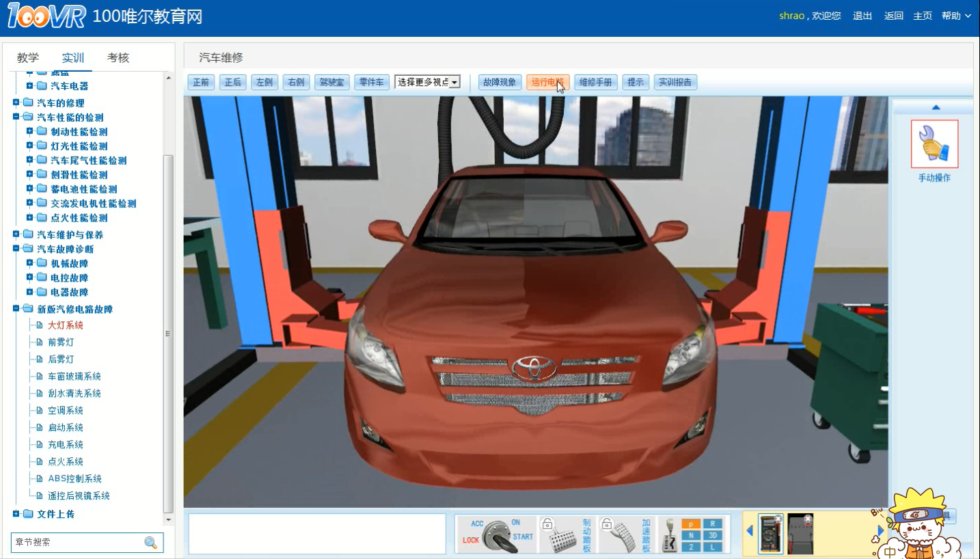Screen dimensions: 980x559
Task: Click the search magnifier icon
Action: pos(151,543)
